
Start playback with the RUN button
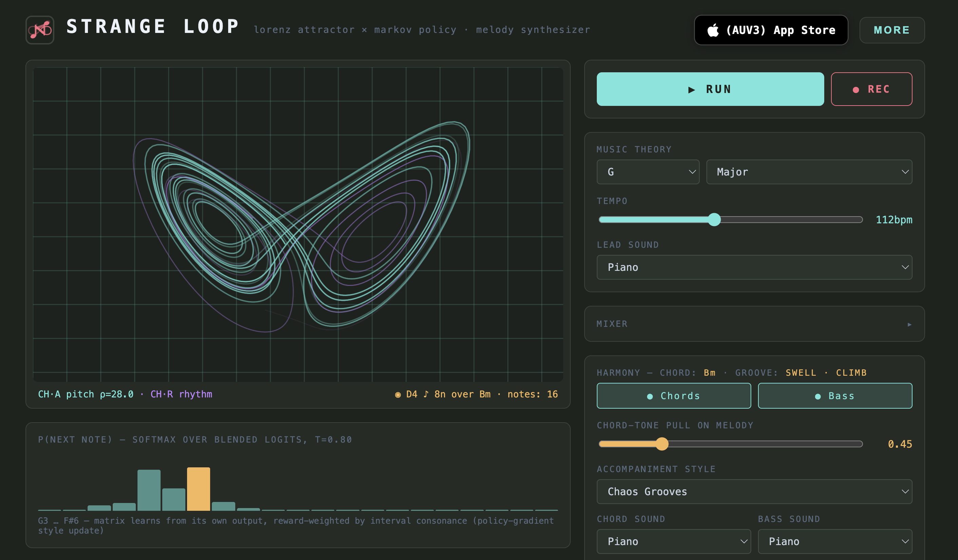710,89
